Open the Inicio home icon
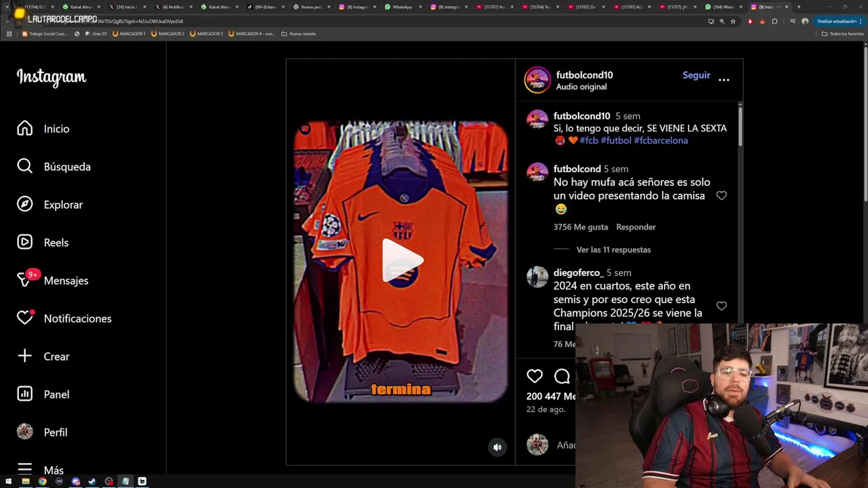Viewport: 868px width, 488px height. point(25,128)
